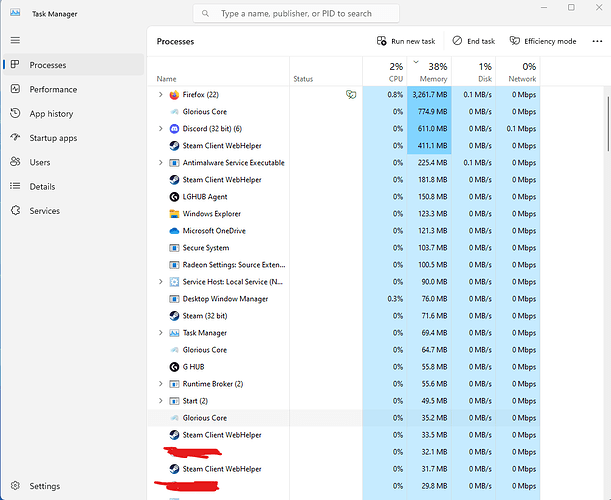
Task: Select Glorious Core 35.2 MB row
Action: click(344, 418)
